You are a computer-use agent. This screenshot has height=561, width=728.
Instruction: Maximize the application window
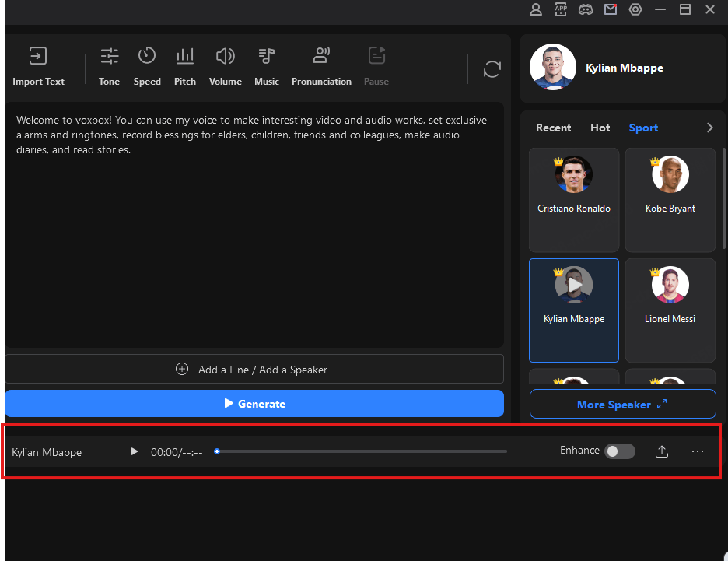(684, 9)
